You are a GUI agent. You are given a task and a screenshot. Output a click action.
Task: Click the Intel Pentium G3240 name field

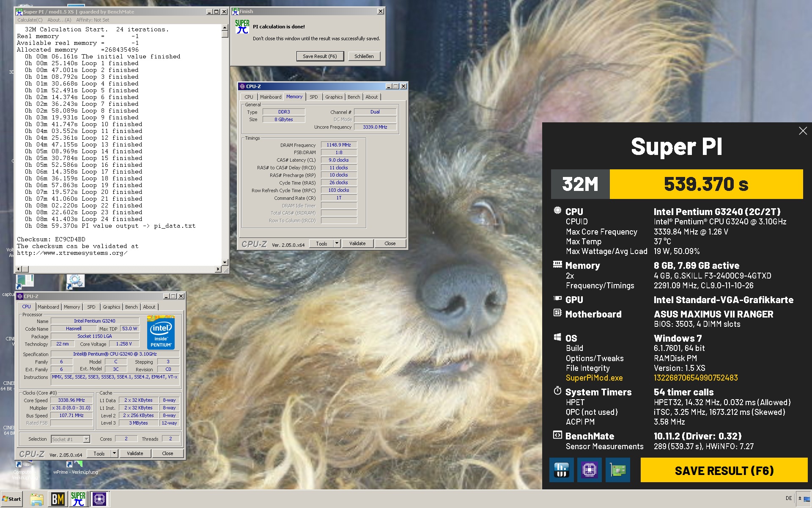click(95, 321)
